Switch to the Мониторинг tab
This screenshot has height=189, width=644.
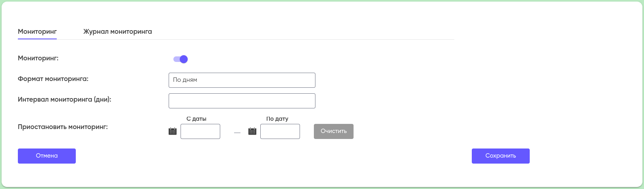click(x=37, y=31)
